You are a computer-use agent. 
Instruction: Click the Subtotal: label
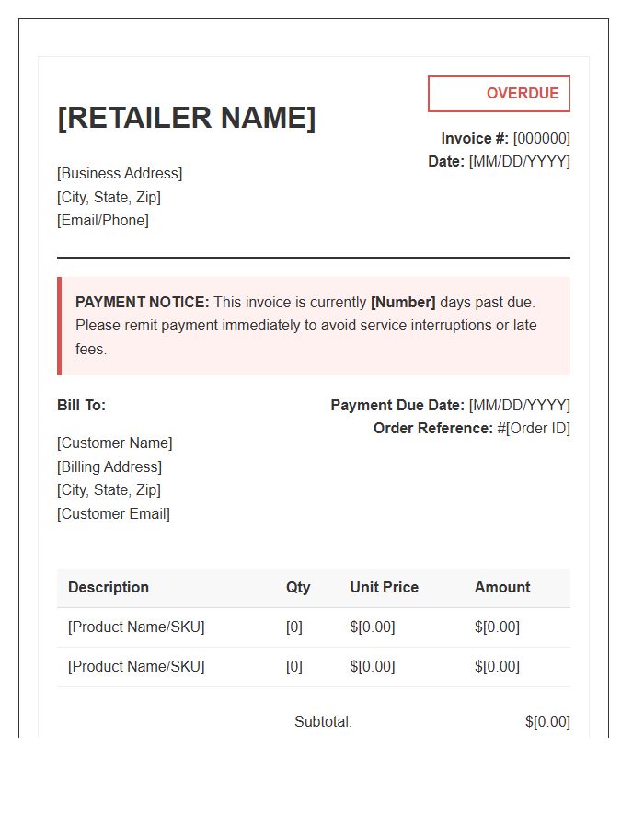(x=323, y=721)
